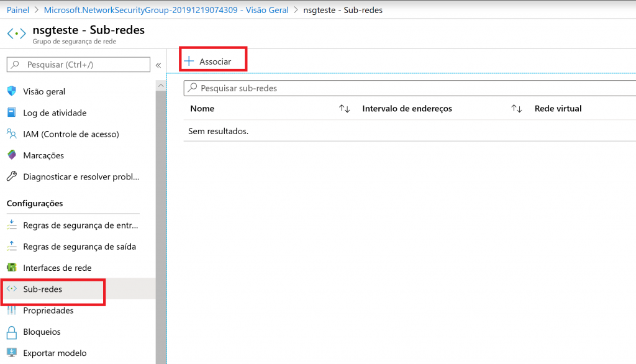Open the NetworkSecurityGroup Visão Geral breadcrumb

coord(166,11)
